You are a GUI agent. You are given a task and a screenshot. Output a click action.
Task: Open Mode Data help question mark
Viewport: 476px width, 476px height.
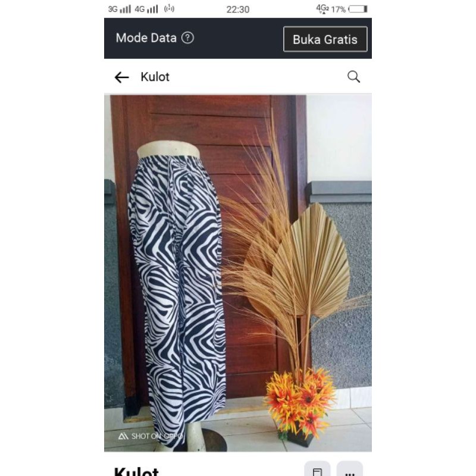pos(187,38)
